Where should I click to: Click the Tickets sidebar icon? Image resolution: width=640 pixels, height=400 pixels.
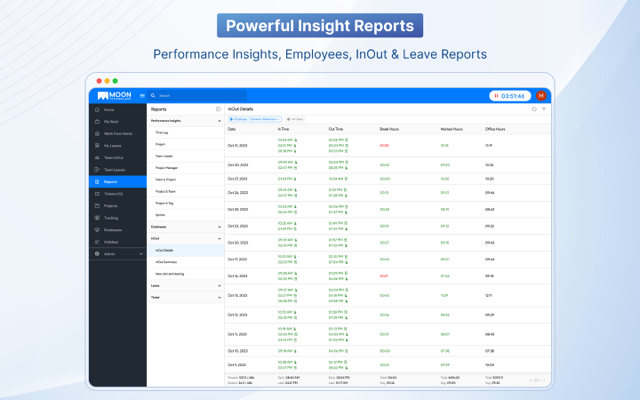[97, 194]
